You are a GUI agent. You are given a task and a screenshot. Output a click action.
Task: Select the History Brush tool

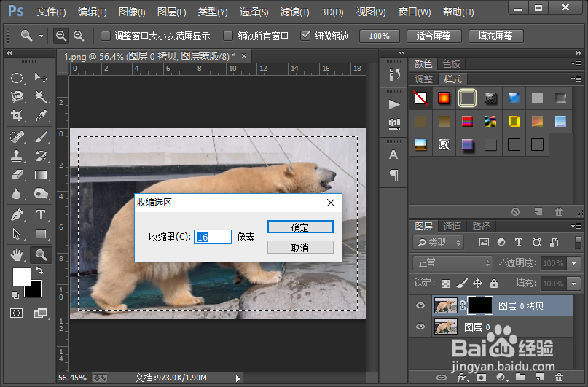[x=41, y=156]
